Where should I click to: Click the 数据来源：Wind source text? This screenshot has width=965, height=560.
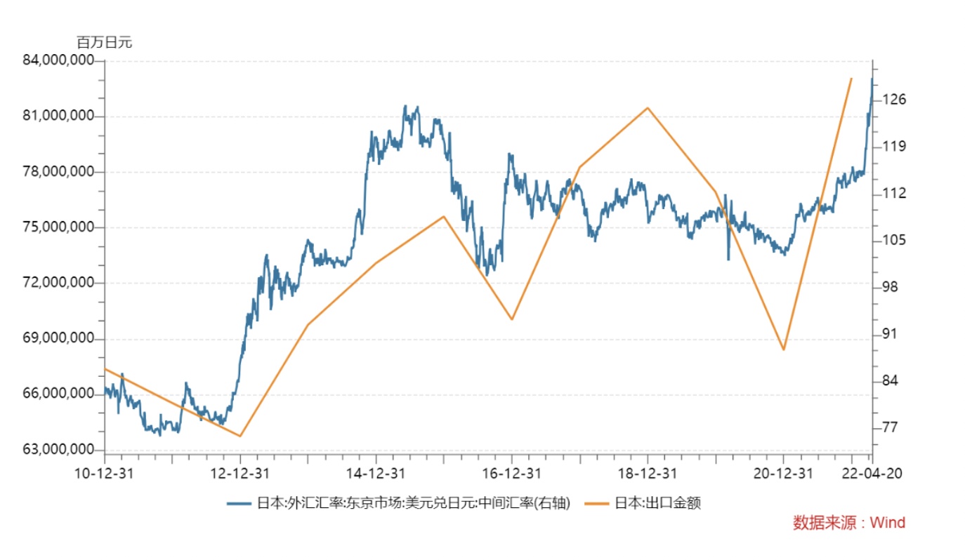(x=849, y=523)
